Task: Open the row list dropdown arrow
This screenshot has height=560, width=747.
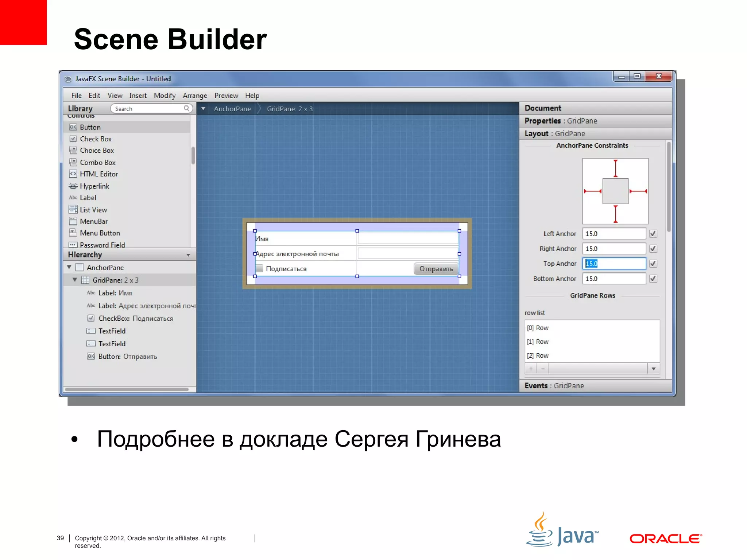Action: (x=653, y=369)
